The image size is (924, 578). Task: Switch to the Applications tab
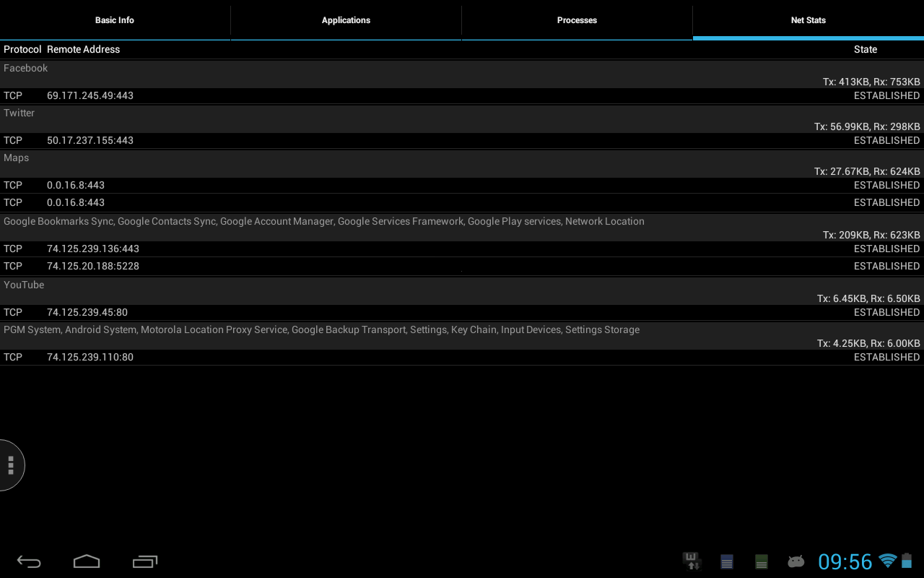(x=346, y=20)
